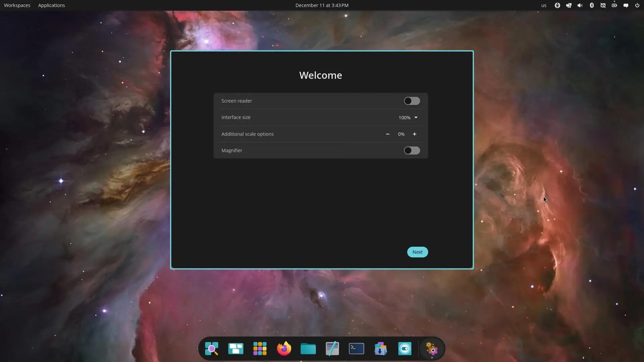Open the Bluetooth panel icon
Screen dimensions: 644x362
592,5
